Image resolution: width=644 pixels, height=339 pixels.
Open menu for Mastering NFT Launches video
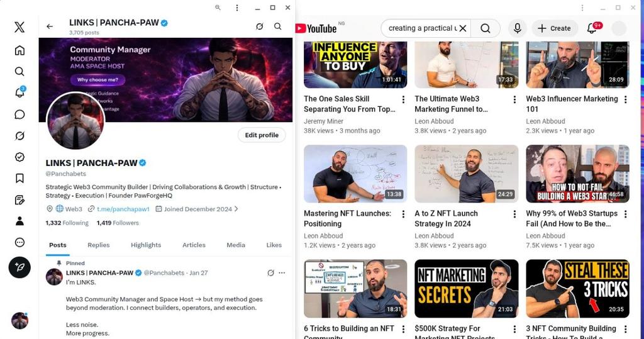point(403,214)
